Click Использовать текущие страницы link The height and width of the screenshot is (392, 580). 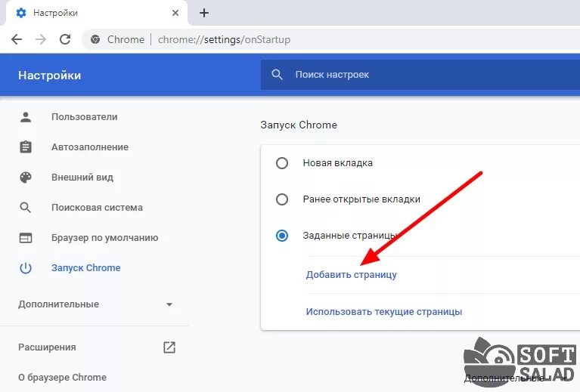pos(384,312)
